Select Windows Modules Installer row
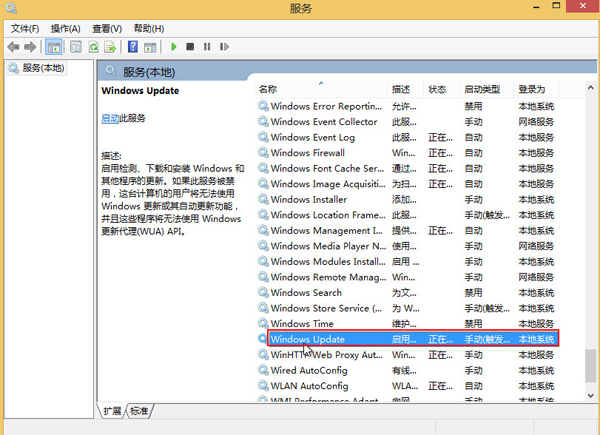This screenshot has width=600, height=435. click(408, 262)
